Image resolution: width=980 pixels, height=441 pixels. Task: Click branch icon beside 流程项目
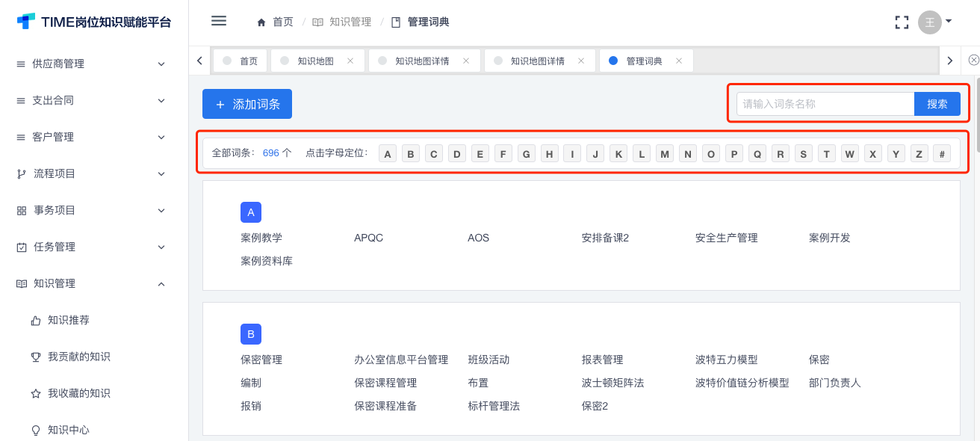tap(22, 174)
